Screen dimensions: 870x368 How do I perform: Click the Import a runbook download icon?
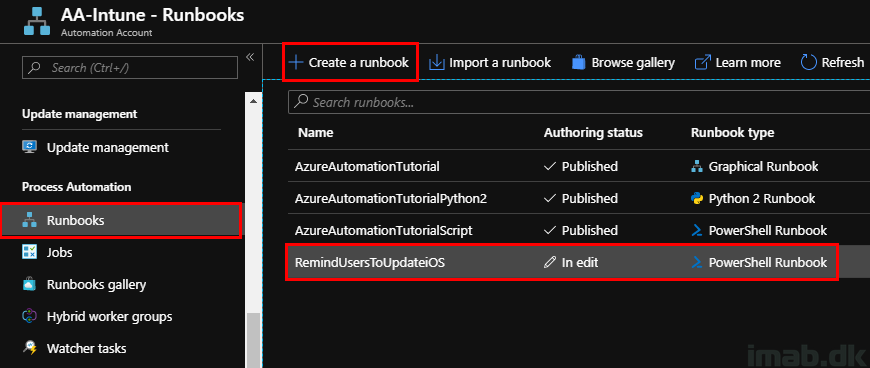pos(437,63)
